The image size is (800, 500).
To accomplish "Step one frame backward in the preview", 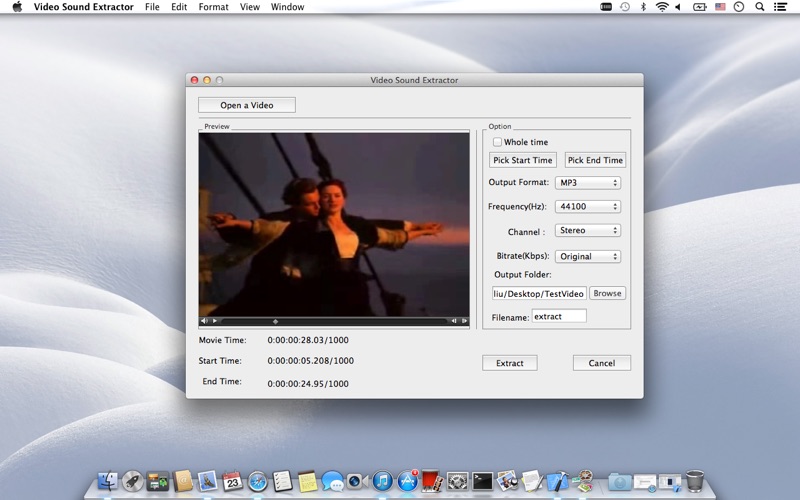I will tap(454, 321).
